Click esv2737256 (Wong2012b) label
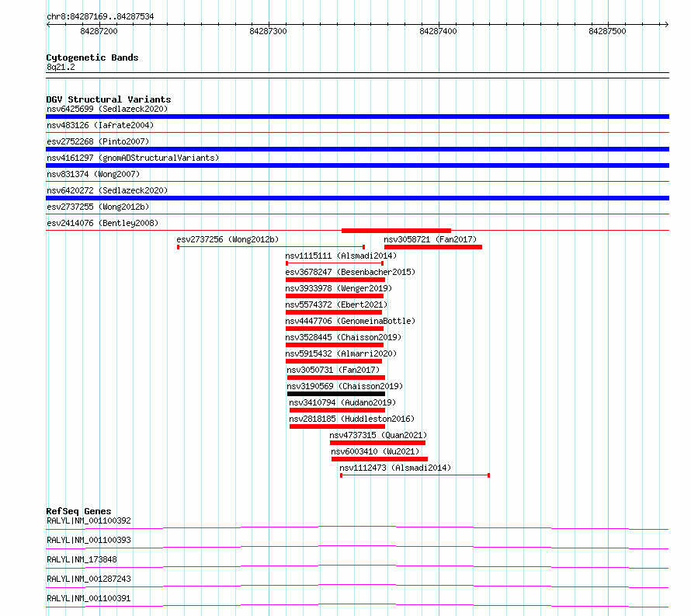The height and width of the screenshot is (616, 691). 227,239
